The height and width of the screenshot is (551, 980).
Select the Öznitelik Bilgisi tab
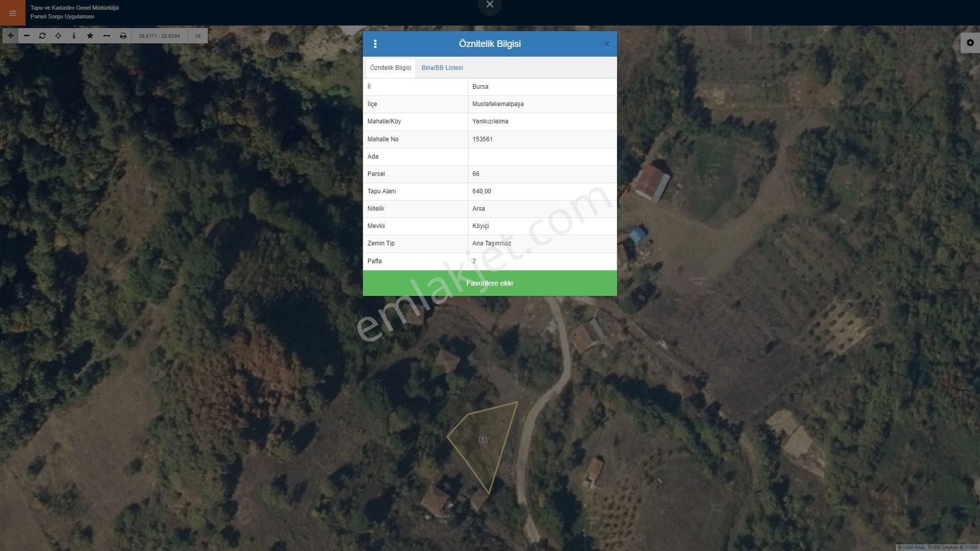click(390, 67)
